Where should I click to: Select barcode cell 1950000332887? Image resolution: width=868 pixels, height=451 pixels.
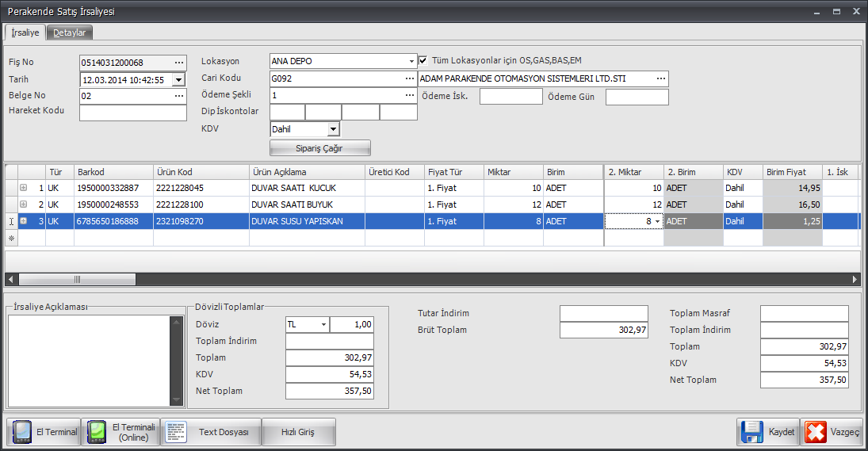pyautogui.click(x=113, y=188)
